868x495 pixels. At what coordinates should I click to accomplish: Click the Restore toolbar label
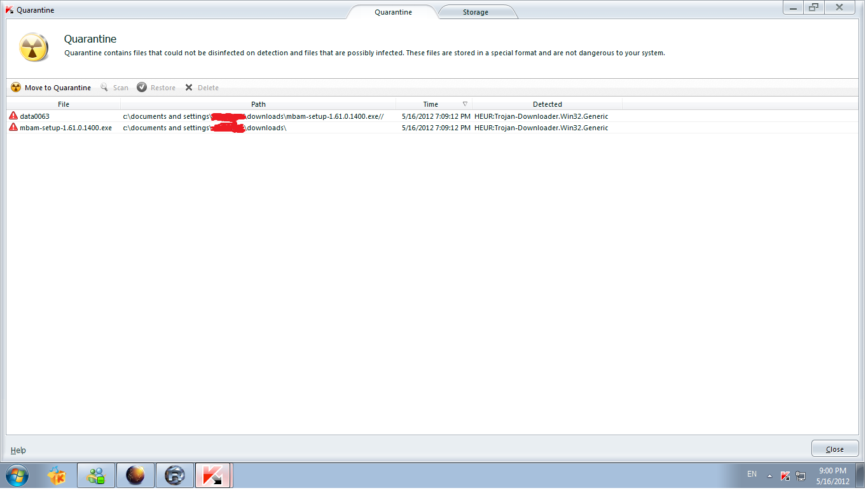[x=163, y=88]
